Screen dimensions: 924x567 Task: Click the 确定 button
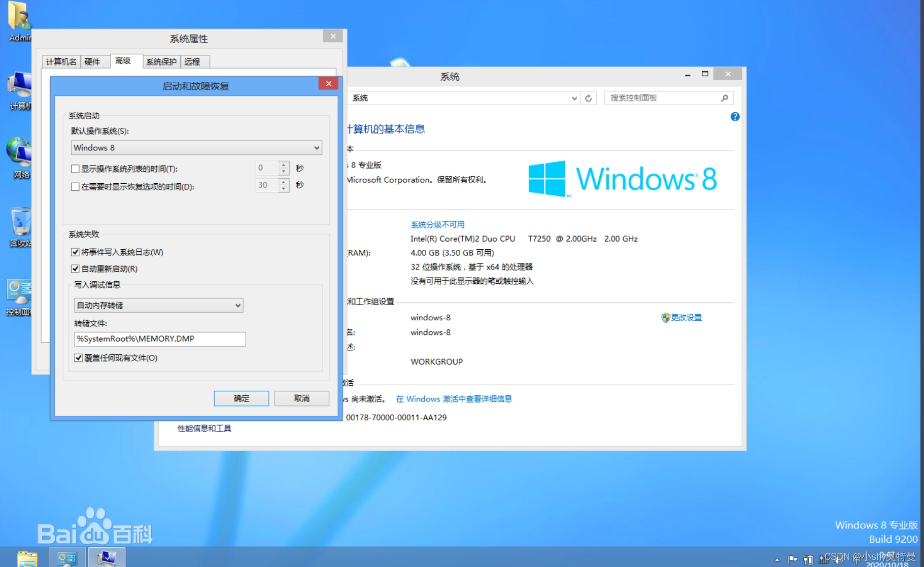pos(242,398)
